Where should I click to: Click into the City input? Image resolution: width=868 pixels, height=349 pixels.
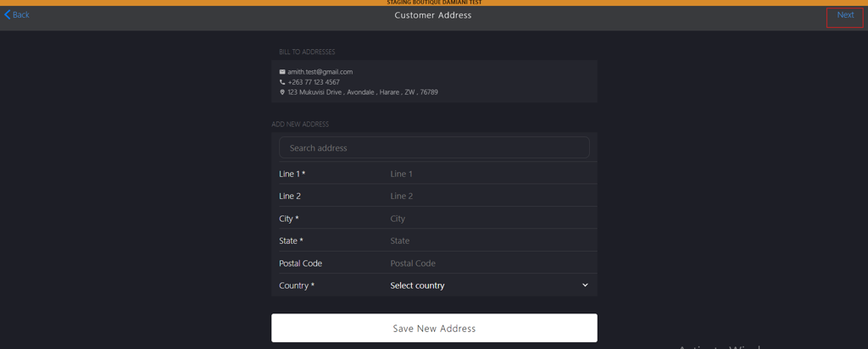489,219
